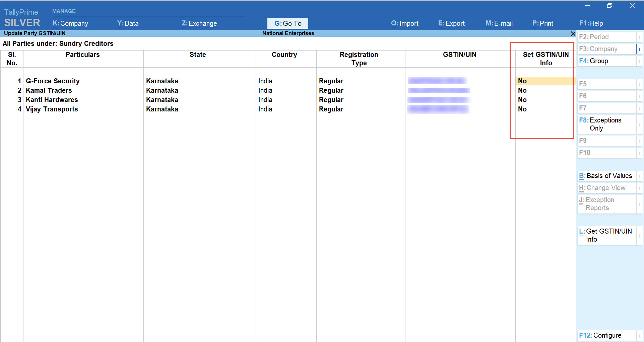The width and height of the screenshot is (644, 342).
Task: Click the GSTIN/UIN value for G-Force Security
Action: tap(437, 81)
